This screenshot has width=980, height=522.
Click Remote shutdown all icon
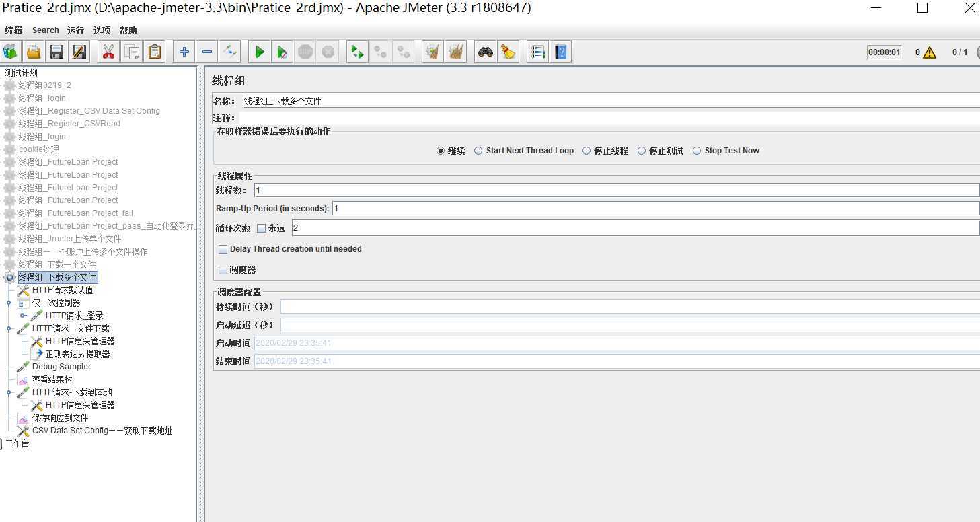pos(404,52)
